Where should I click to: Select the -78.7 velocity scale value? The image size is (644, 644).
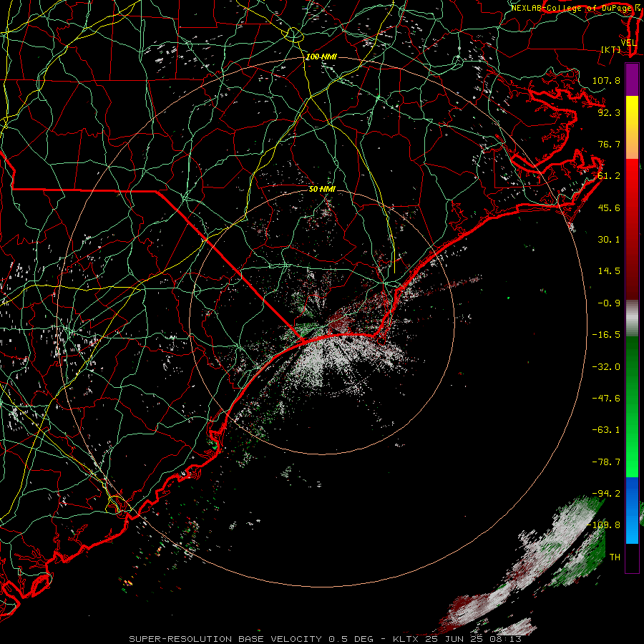tap(606, 462)
